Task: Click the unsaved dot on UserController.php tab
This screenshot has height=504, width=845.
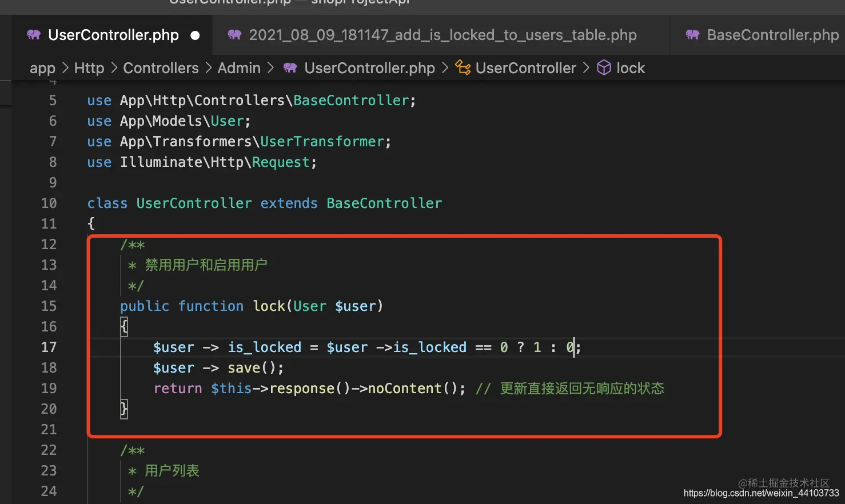Action: (x=195, y=35)
